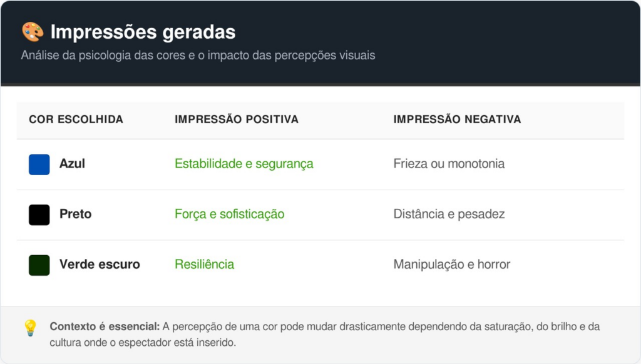Screen dimensions: 641x364
Task: Click the "Distância e pesadez" cell
Action: point(449,214)
